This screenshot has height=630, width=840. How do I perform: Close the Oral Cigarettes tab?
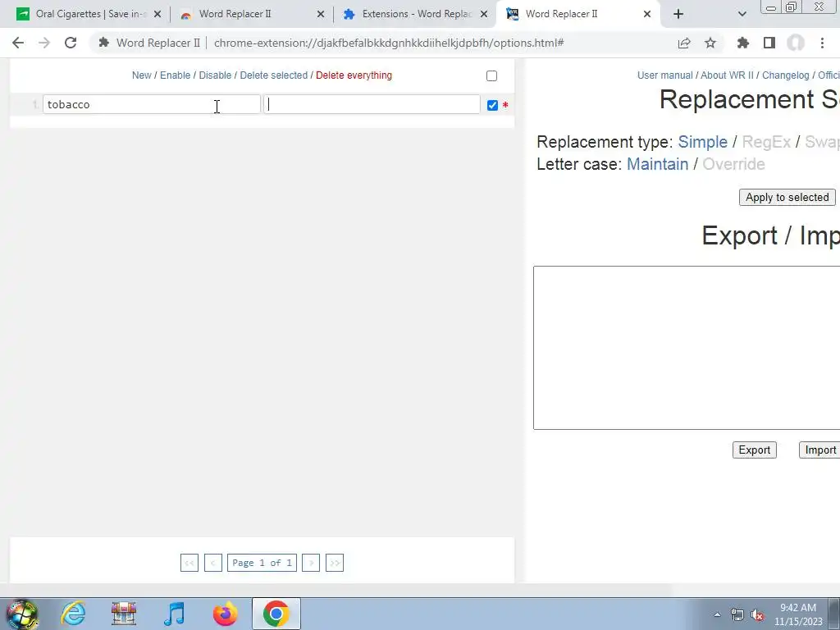(x=157, y=14)
